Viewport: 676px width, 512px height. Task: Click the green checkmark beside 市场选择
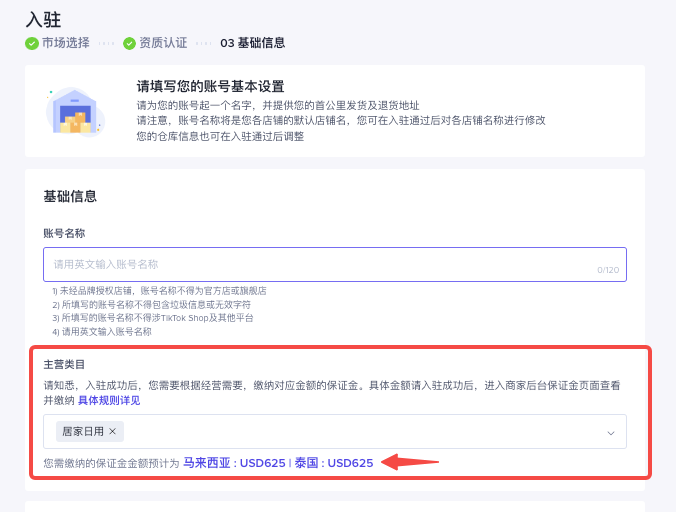pyautogui.click(x=32, y=43)
